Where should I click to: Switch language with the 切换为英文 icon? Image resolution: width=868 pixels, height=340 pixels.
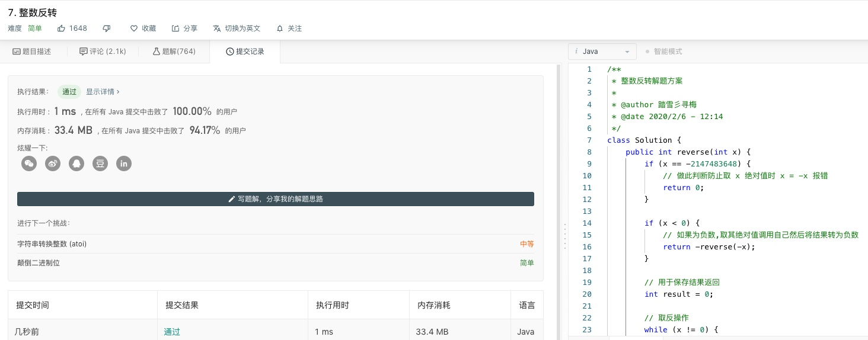pos(217,28)
